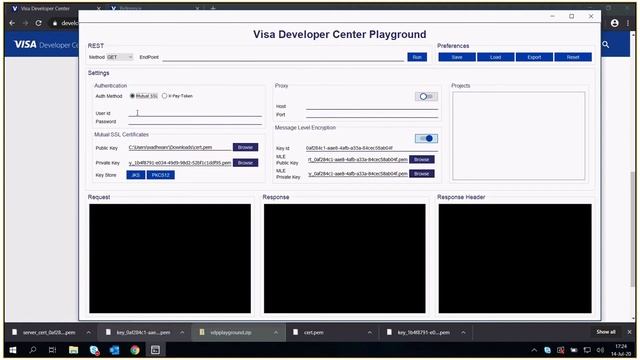Choose the PKCS12 key store button
Viewport: 640px width, 360px height.
click(x=160, y=175)
